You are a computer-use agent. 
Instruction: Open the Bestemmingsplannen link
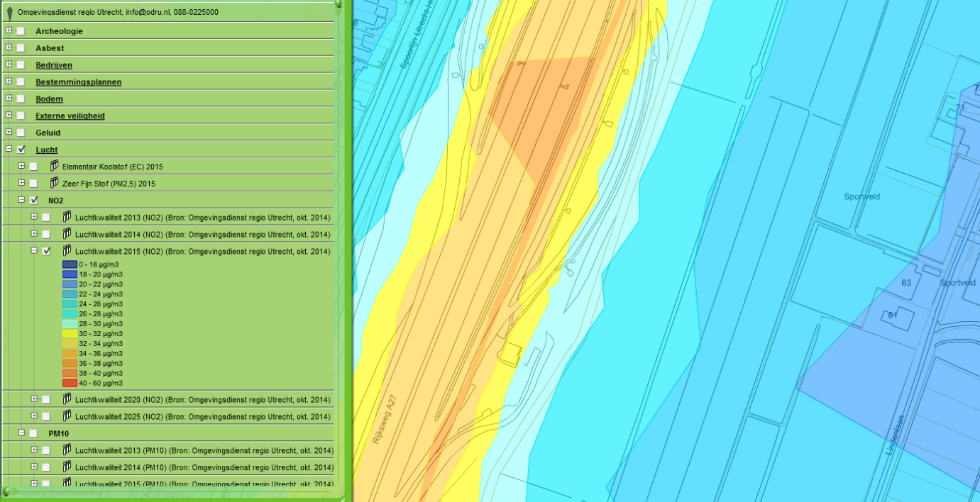pyautogui.click(x=79, y=82)
